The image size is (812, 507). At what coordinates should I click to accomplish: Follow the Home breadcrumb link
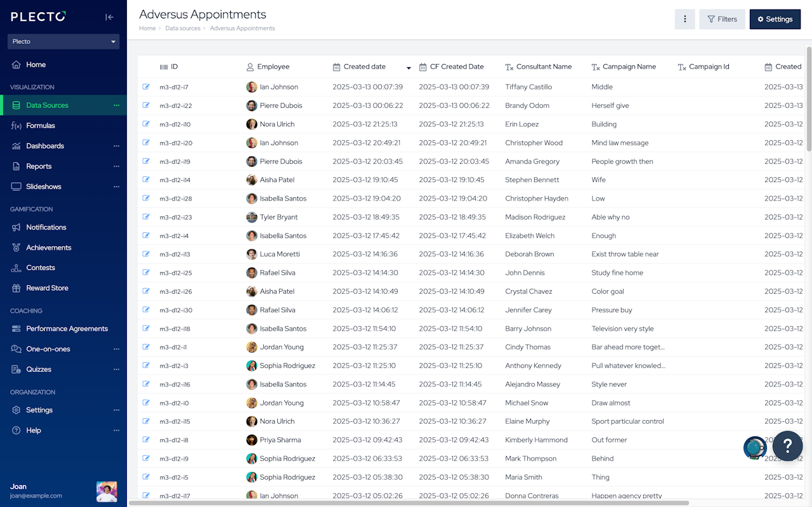coord(147,29)
